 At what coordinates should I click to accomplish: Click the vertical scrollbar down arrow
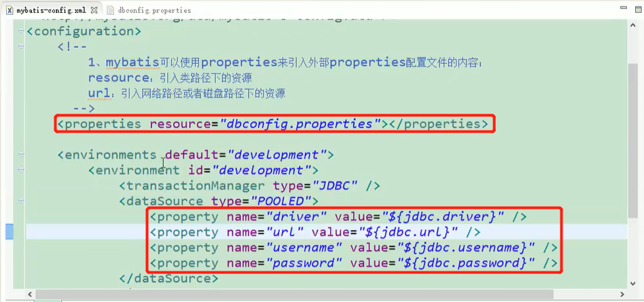633,284
